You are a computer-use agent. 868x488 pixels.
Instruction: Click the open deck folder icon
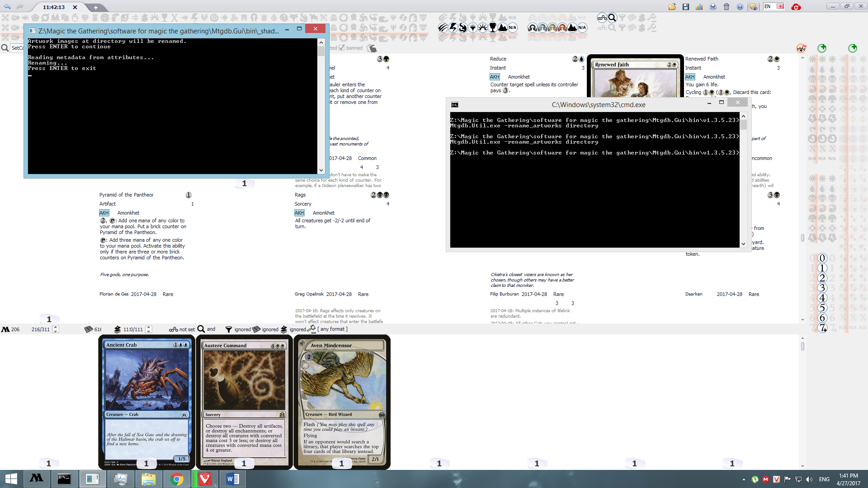pyautogui.click(x=672, y=7)
